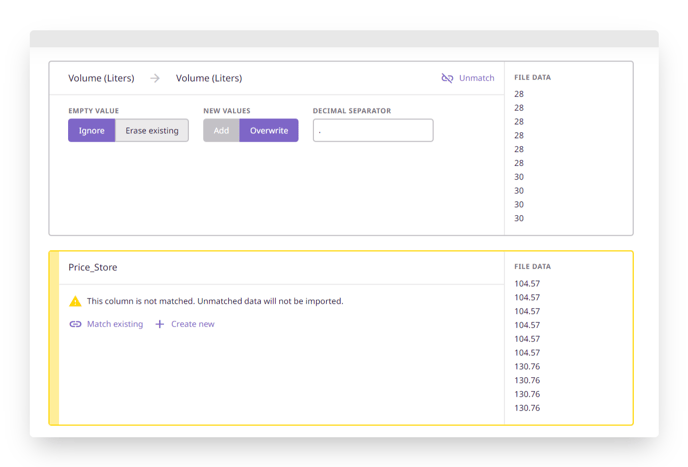This screenshot has width=688, height=467.
Task: Match Price_Store to an existing column
Action: [x=106, y=324]
